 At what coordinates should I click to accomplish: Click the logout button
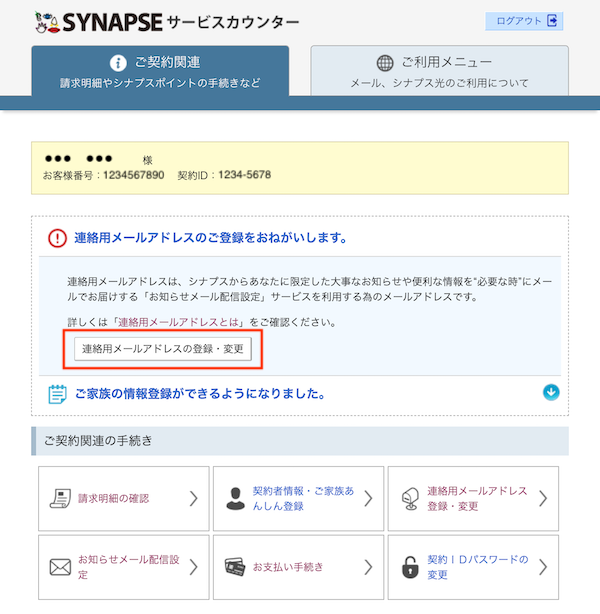point(524,21)
